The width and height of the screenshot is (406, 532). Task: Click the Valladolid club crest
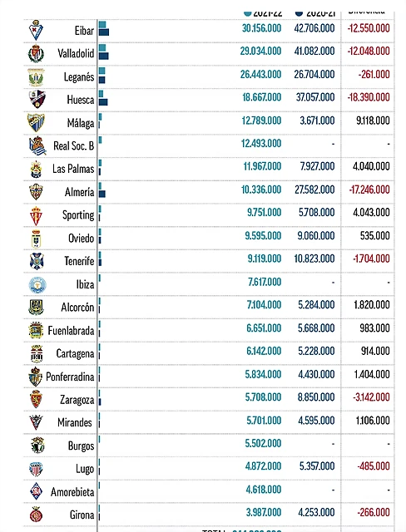[x=36, y=53]
